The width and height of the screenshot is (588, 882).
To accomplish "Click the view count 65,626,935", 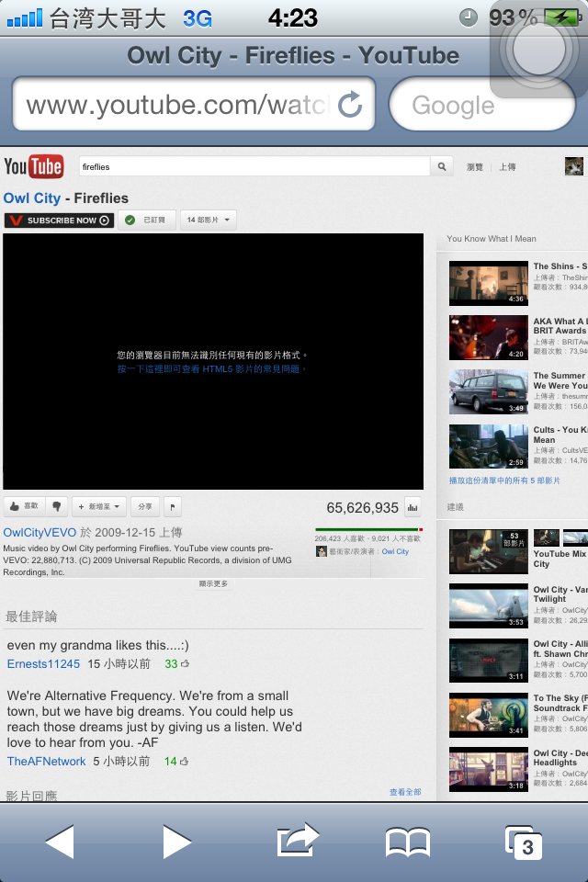I will point(362,508).
